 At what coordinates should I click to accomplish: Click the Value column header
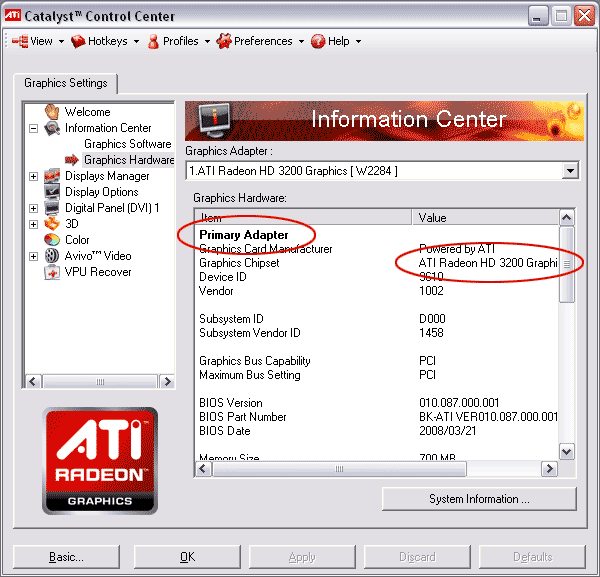485,217
